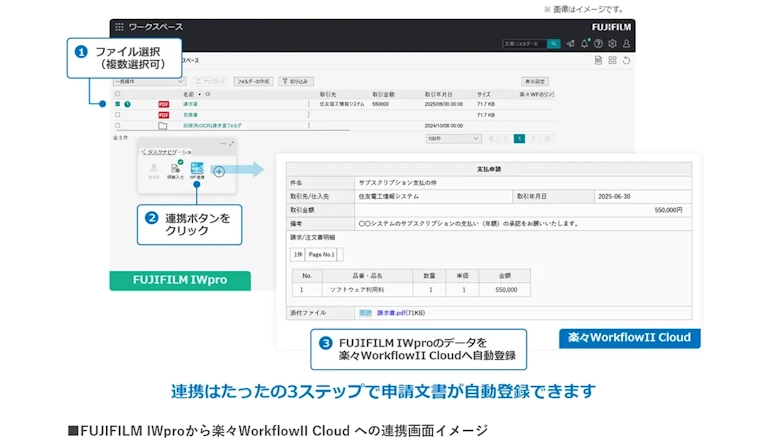Open three-dot menu for 請求書 row
The image size is (770, 440).
(308, 104)
